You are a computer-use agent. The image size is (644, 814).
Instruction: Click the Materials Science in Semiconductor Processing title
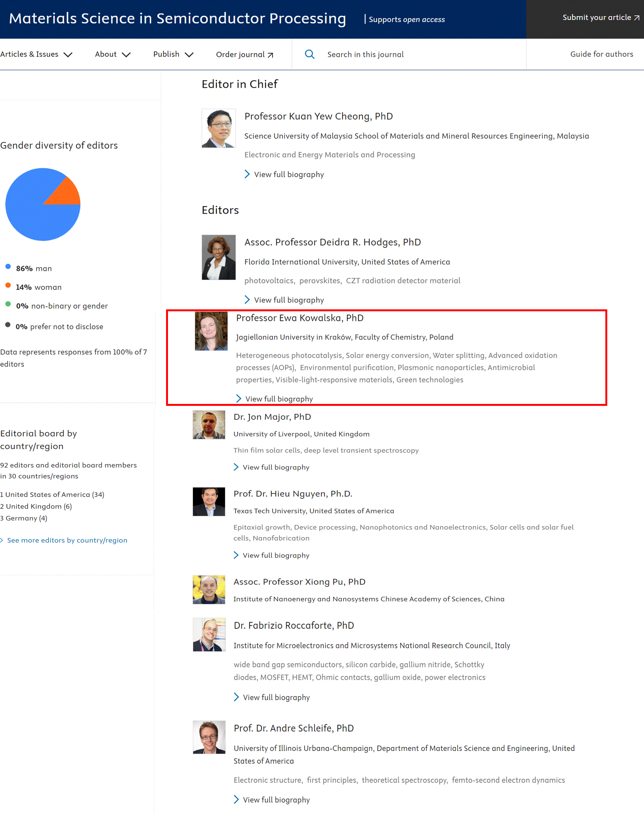[178, 18]
